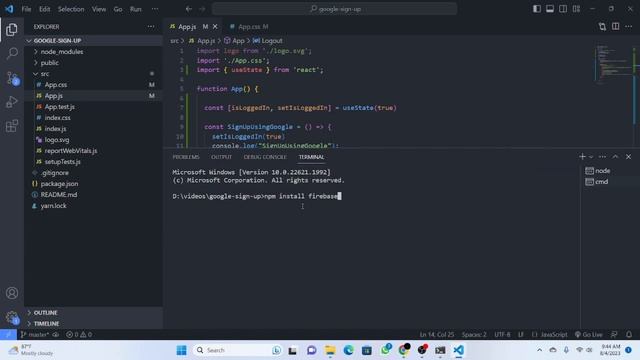The height and width of the screenshot is (360, 640).
Task: Open the title bar overflow menu ellipsis
Action: pos(155,9)
